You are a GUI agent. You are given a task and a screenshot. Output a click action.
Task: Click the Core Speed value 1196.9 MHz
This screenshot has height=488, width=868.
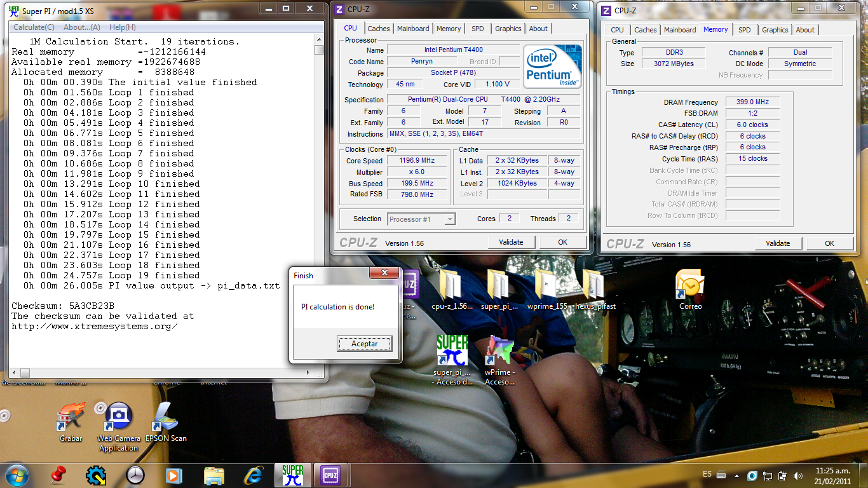[x=417, y=161]
